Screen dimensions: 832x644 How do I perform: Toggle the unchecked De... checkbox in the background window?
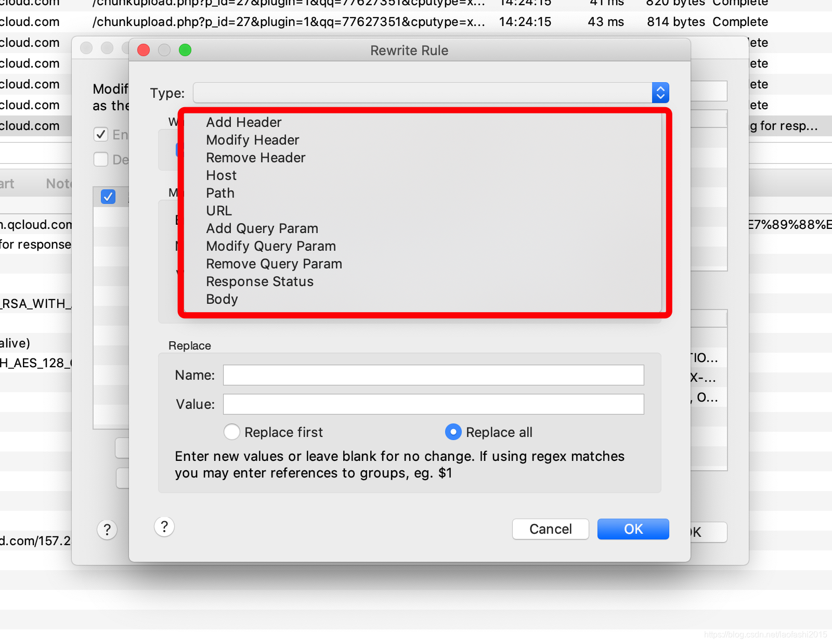[101, 159]
